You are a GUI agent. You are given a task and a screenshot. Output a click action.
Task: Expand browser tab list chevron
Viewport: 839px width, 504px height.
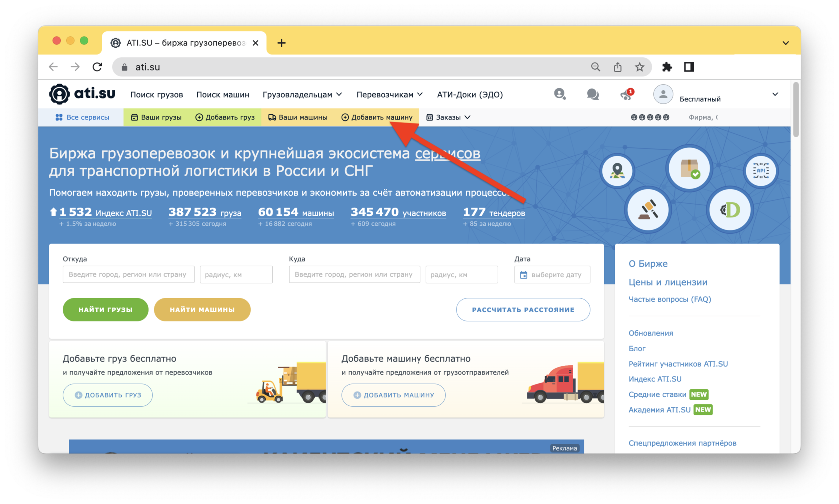(x=786, y=43)
